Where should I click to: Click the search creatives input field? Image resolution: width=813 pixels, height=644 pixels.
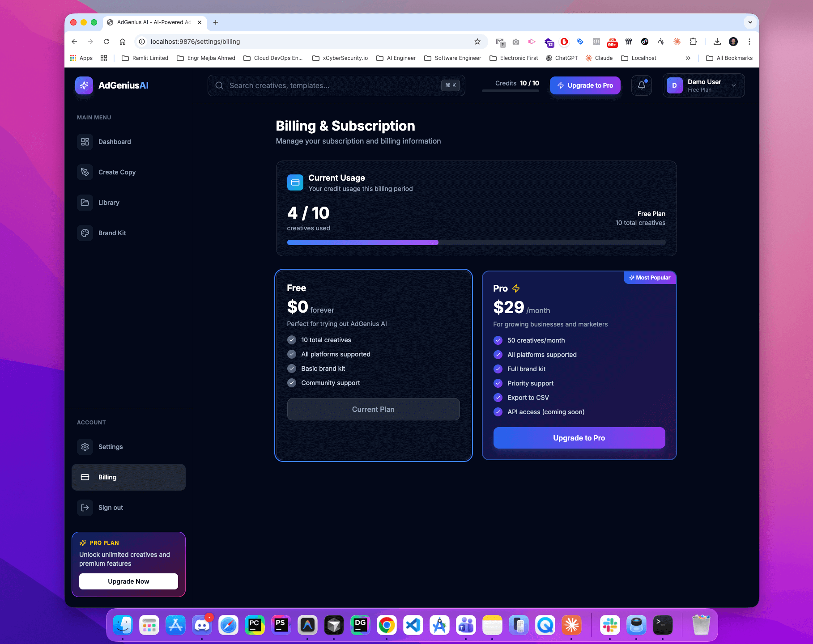(336, 85)
